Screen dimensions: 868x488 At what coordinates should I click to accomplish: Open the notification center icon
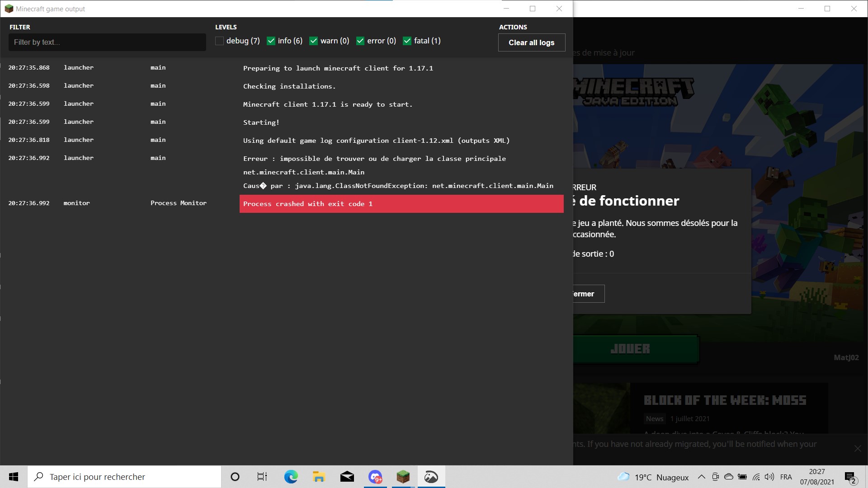850,477
